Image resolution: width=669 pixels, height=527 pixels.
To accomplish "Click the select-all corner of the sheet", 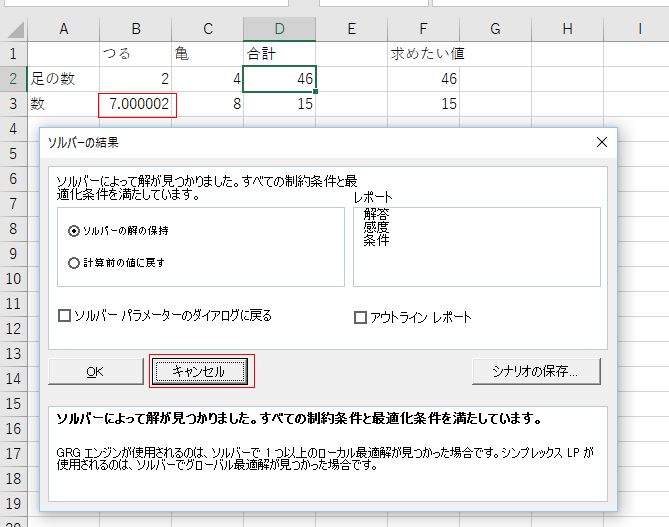I will [13, 30].
